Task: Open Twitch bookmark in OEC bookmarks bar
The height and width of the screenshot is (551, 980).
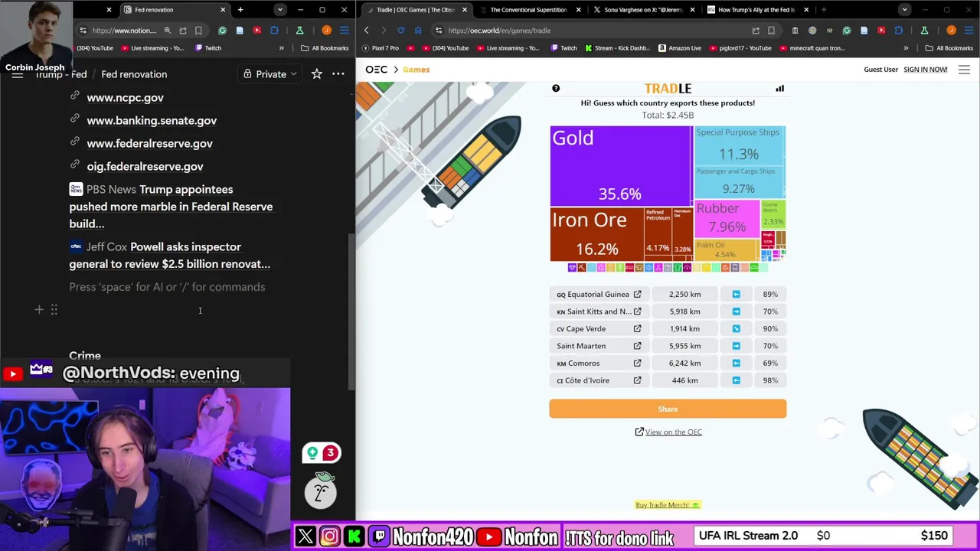Action: coord(563,48)
